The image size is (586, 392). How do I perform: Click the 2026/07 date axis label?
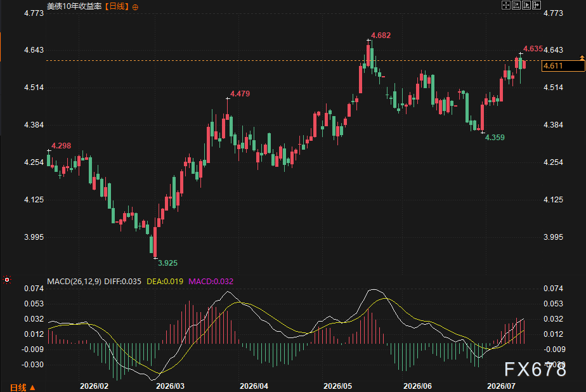click(x=501, y=386)
